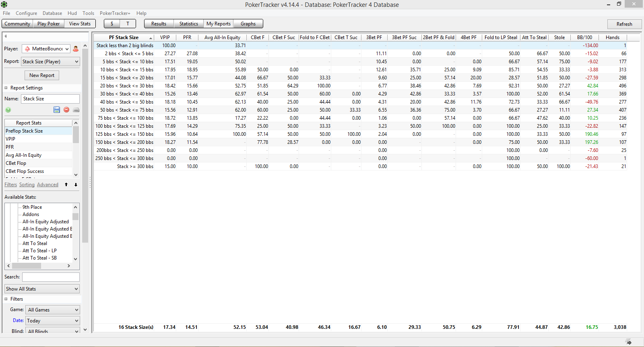The height and width of the screenshot is (347, 644).
Task: Restore the window with the title bar button
Action: coord(619,4)
